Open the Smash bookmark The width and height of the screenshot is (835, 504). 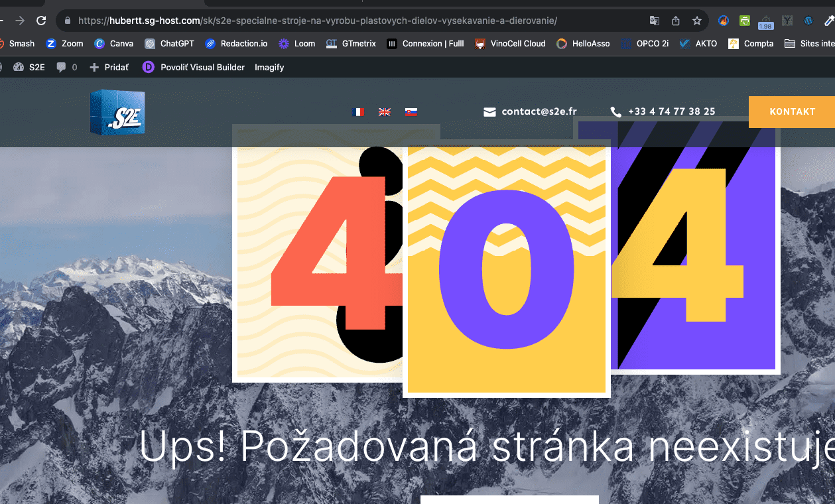pyautogui.click(x=17, y=44)
